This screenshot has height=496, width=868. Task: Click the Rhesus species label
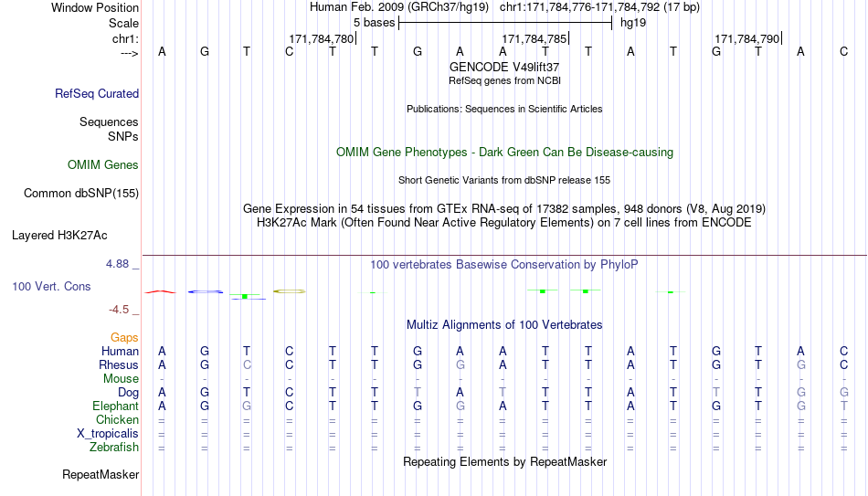pyautogui.click(x=119, y=364)
